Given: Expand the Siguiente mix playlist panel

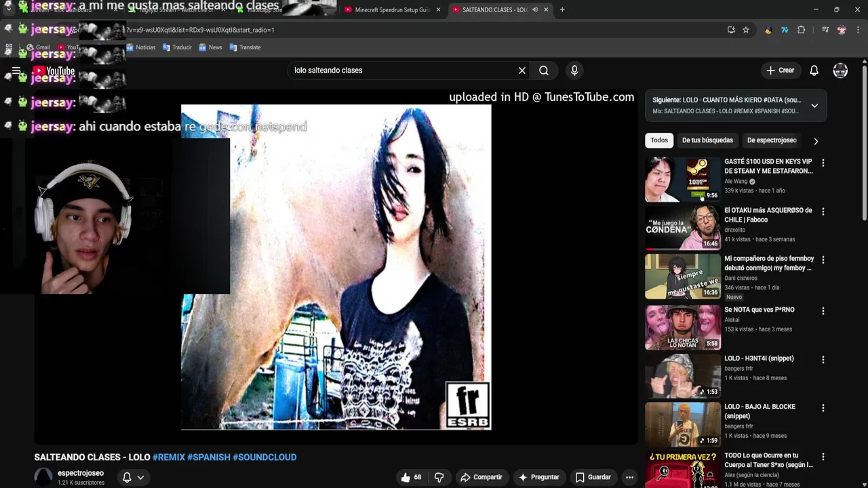Looking at the screenshot, I should pos(814,106).
